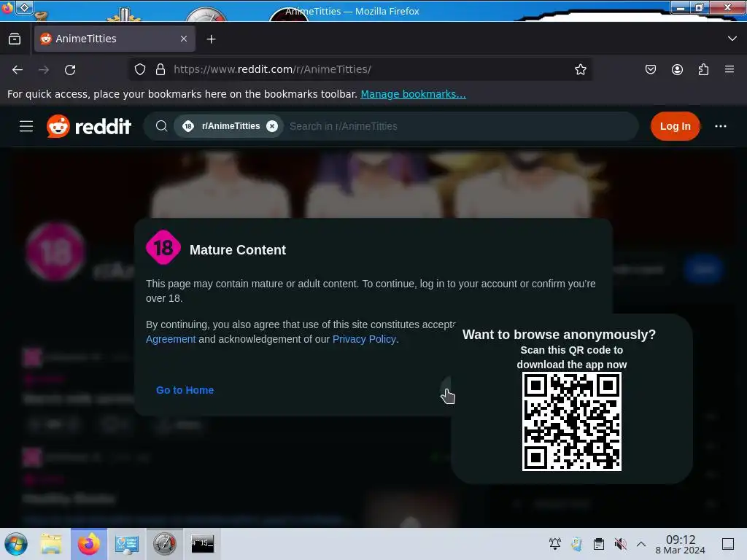Click the QR code image
This screenshot has width=747, height=560.
pyautogui.click(x=572, y=421)
